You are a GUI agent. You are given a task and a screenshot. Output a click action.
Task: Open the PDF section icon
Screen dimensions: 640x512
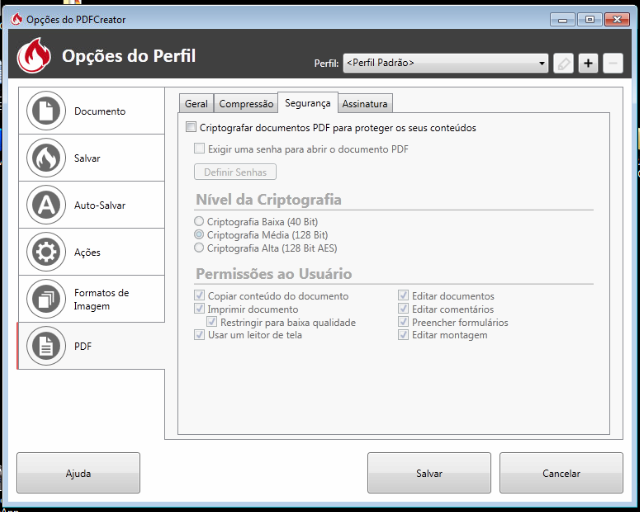coord(46,346)
